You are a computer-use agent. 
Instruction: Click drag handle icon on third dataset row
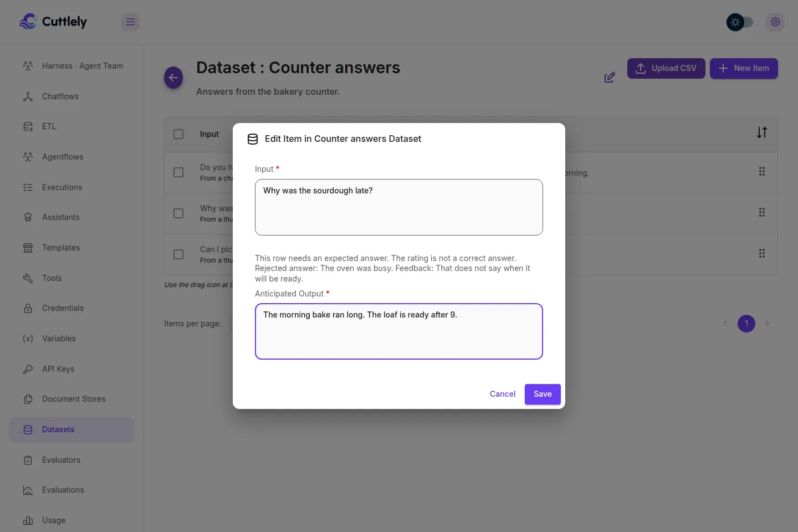762,254
